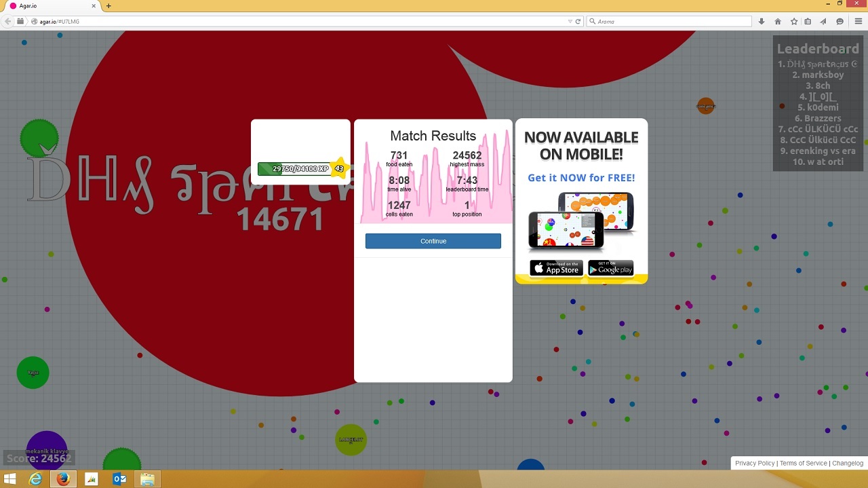This screenshot has height=488, width=868.
Task: Click the 'marksboy' leaderboard entry
Action: click(818, 75)
